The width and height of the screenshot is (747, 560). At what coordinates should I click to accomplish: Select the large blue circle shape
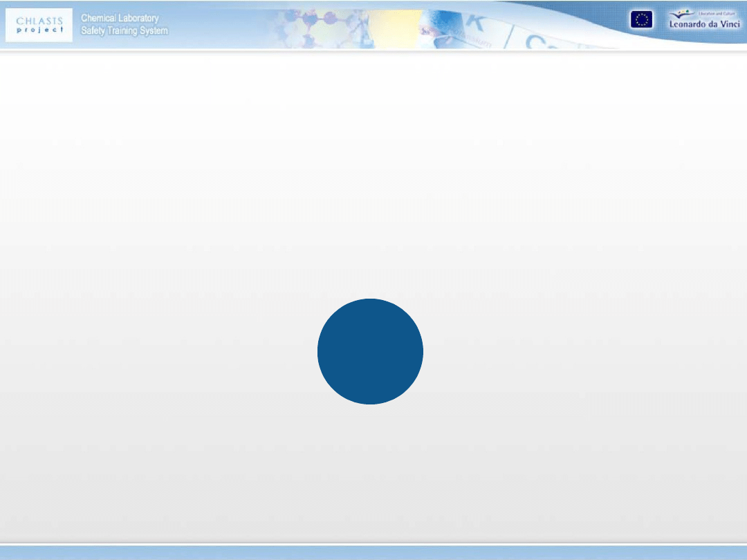(370, 351)
